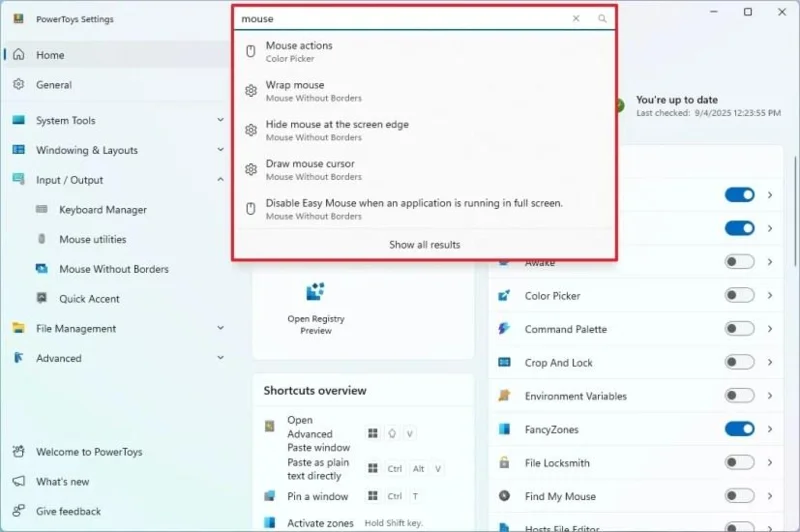
Task: Expand the Windowing & Layouts chevron
Action: pyautogui.click(x=220, y=149)
